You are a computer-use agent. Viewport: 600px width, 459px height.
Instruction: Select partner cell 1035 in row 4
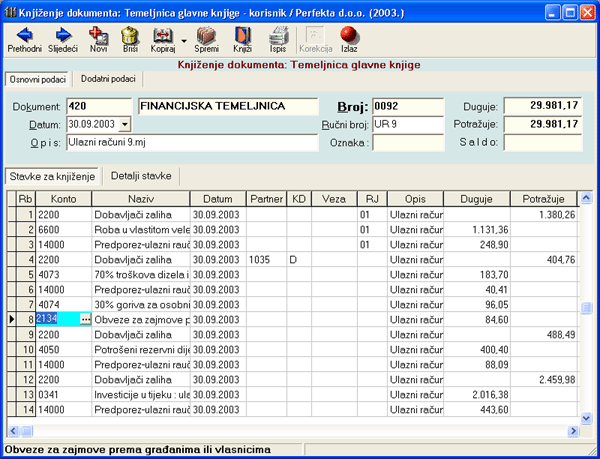coord(266,260)
